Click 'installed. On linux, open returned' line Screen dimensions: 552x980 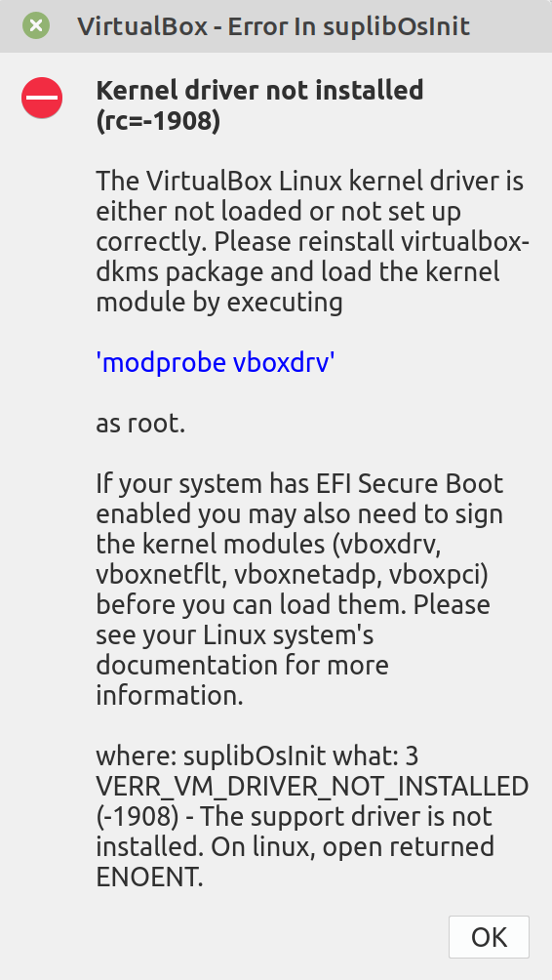[296, 847]
